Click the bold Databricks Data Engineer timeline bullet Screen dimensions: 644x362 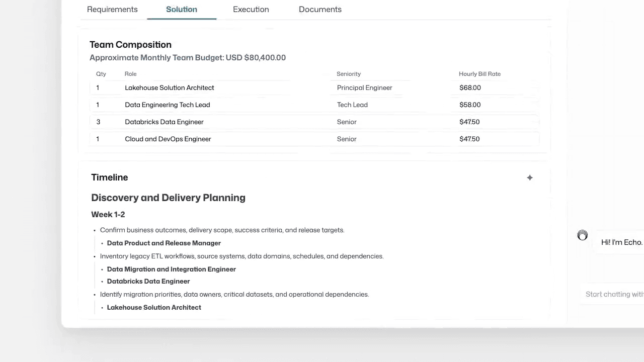148,282
